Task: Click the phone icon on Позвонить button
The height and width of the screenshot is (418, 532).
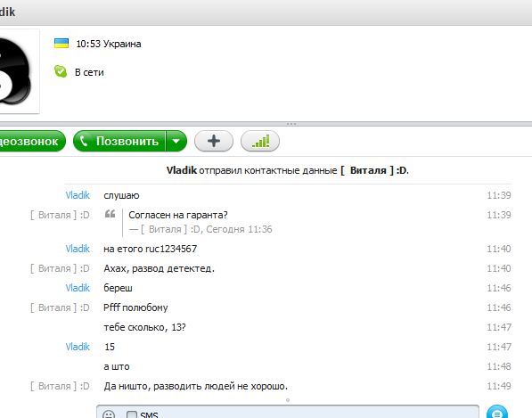Action: click(84, 141)
